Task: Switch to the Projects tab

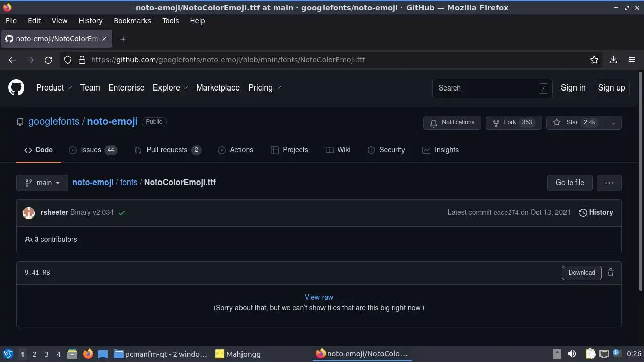Action: pyautogui.click(x=289, y=150)
